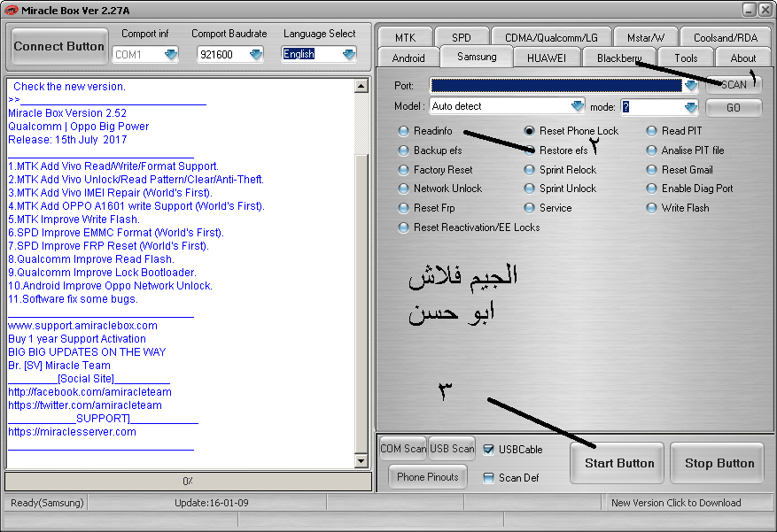
Task: Click 'Buy 1 year Support Activation' line
Action: pos(77,339)
